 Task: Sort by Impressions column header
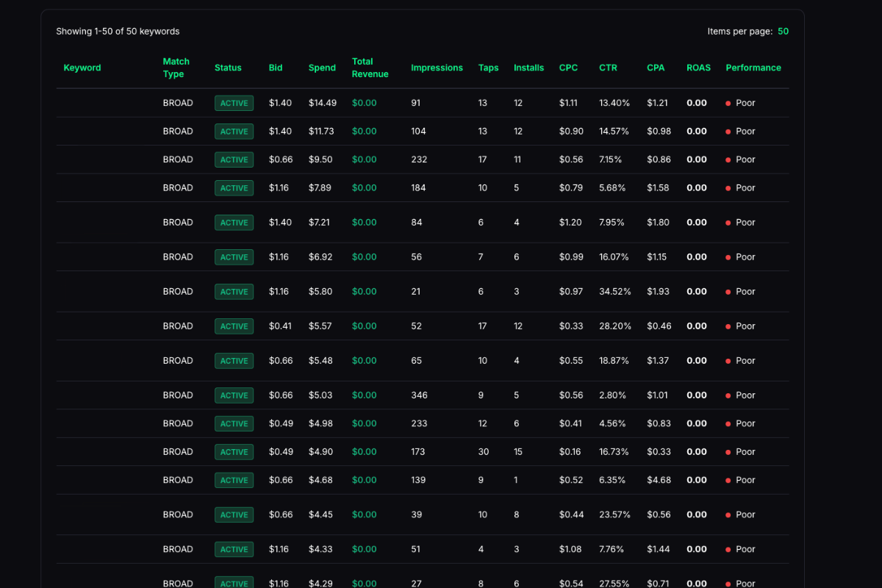[437, 68]
